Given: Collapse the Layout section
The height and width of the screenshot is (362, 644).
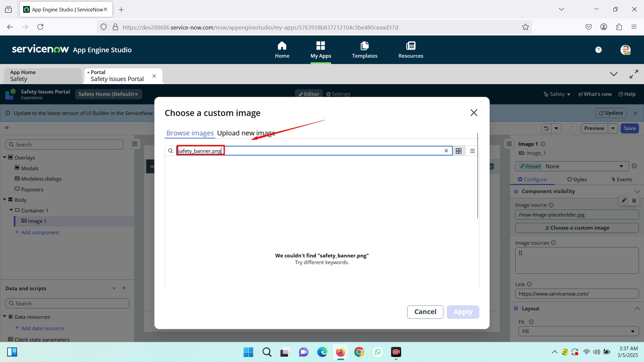Looking at the screenshot, I should click(637, 308).
